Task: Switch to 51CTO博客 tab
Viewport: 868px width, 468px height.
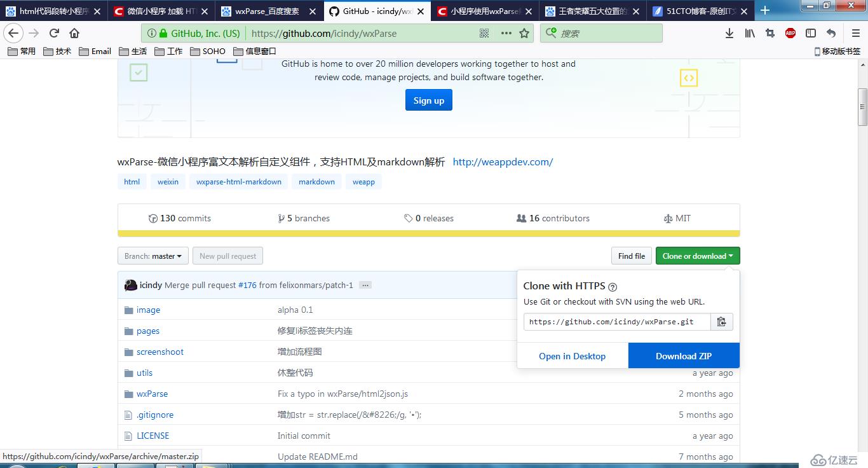Action: coord(701,11)
